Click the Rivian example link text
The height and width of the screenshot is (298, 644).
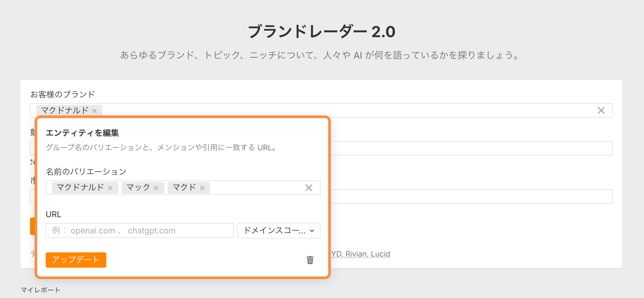[x=357, y=254]
